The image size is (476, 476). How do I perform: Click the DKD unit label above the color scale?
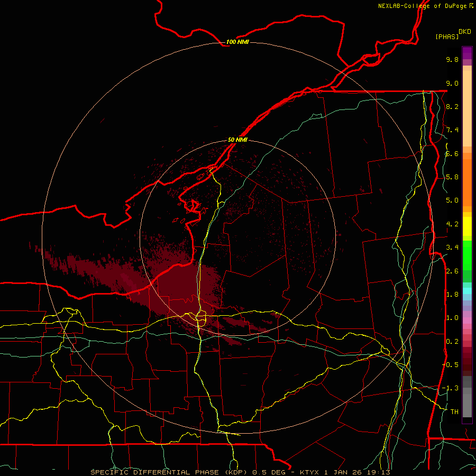coord(465,32)
